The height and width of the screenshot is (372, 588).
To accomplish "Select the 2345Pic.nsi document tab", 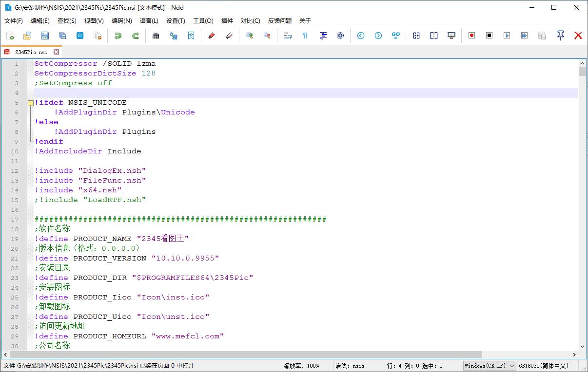I will click(31, 52).
